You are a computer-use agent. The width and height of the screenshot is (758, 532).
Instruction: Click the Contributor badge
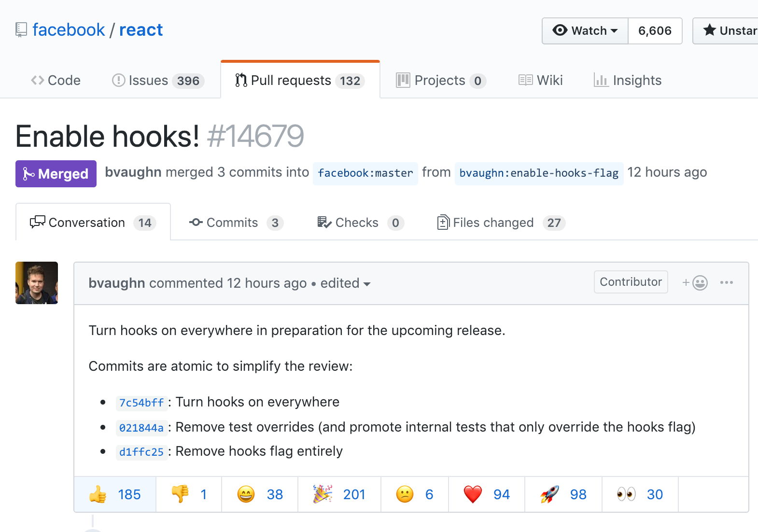tap(631, 282)
